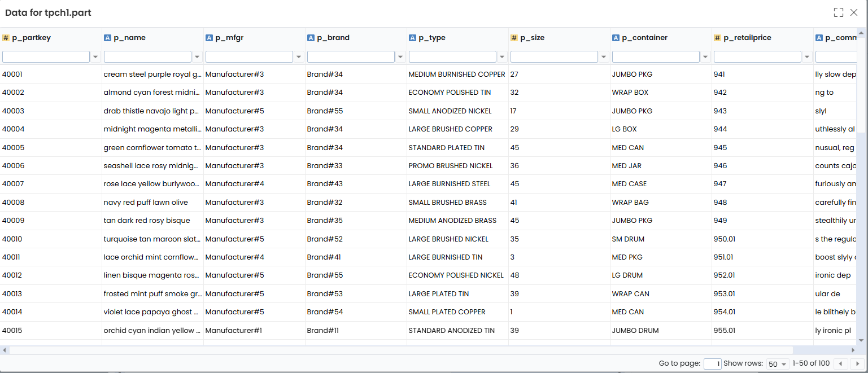This screenshot has height=373, width=868.
Task: Select the 'cream steel purple royal' name cell
Action: click(x=152, y=74)
